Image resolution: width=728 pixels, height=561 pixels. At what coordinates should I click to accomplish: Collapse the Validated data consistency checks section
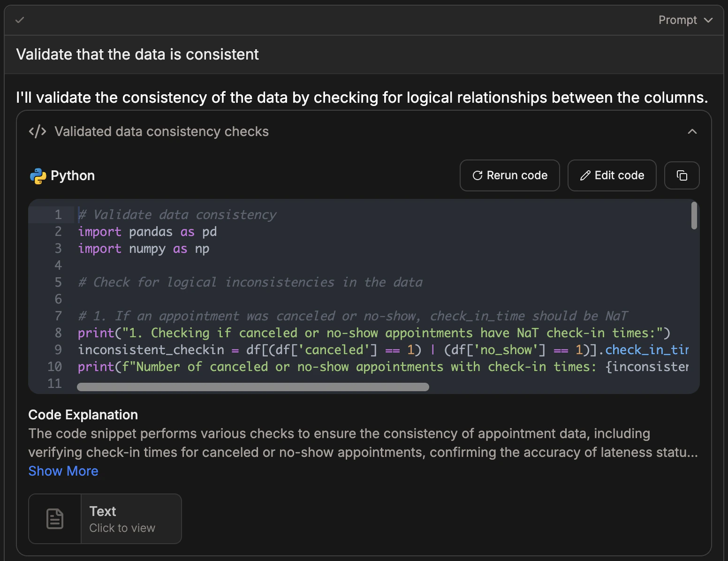tap(692, 132)
